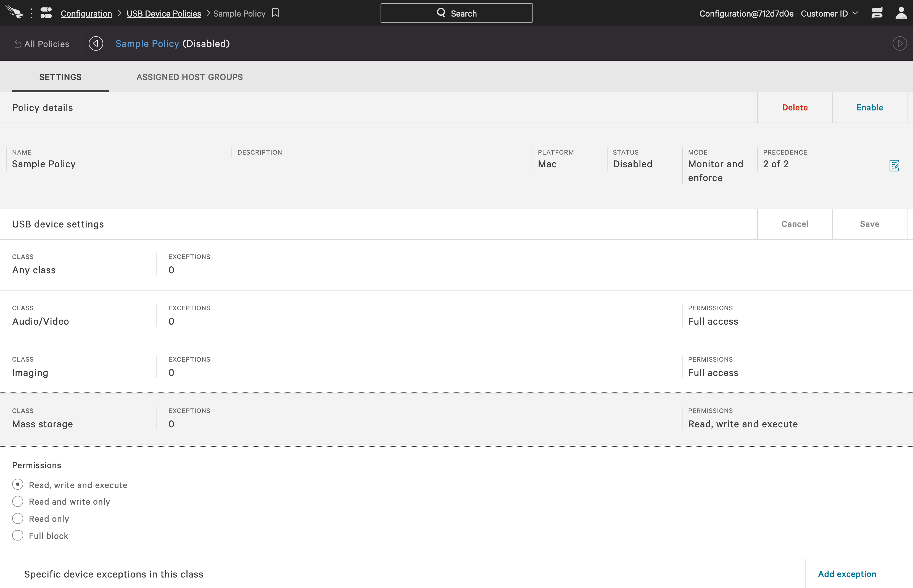Click the Search field
Image resolution: width=913 pixels, height=588 pixels.
[456, 13]
